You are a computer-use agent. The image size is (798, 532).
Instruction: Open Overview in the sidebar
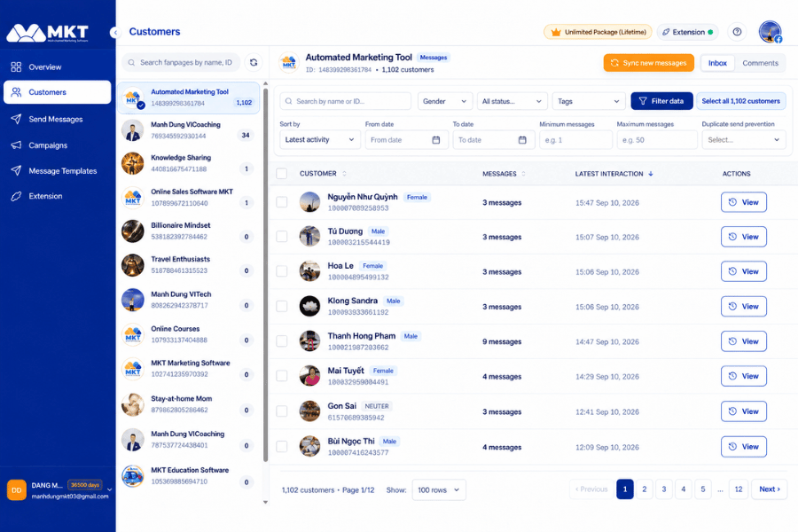coord(57,66)
